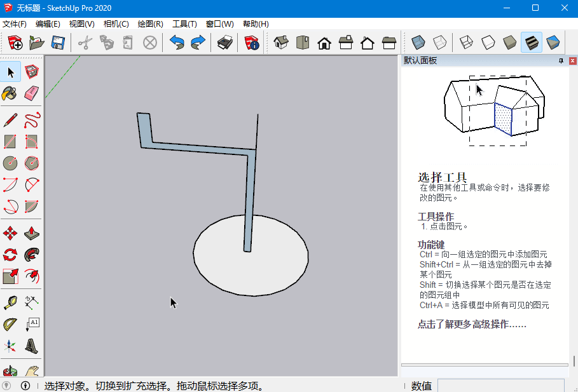
Task: Activate the Move tool
Action: (10, 233)
